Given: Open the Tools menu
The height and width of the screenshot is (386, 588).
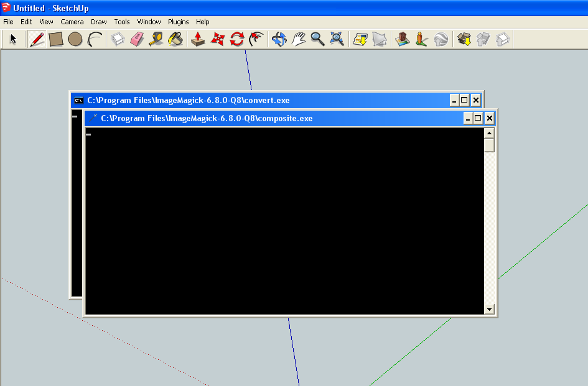Looking at the screenshot, I should (x=122, y=22).
